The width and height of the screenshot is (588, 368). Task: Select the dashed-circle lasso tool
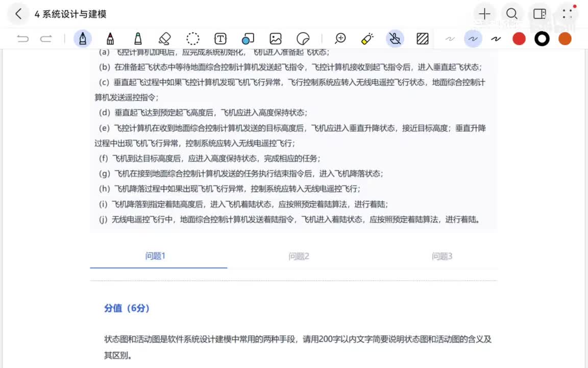pyautogui.click(x=193, y=38)
